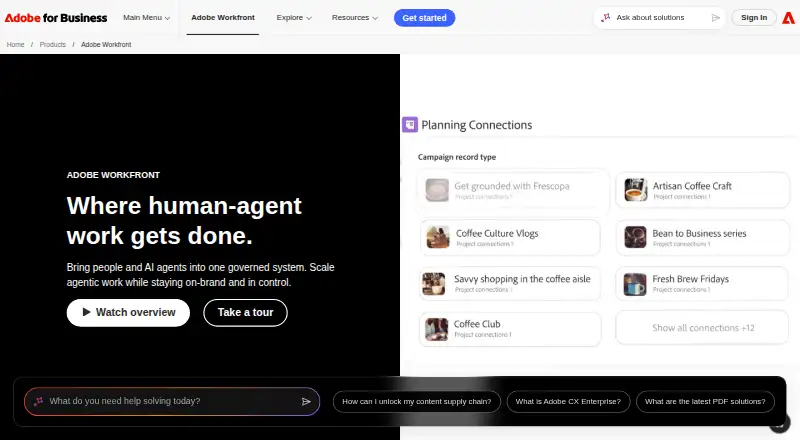
Task: Click the send arrow in the help prompt bar
Action: (x=306, y=402)
